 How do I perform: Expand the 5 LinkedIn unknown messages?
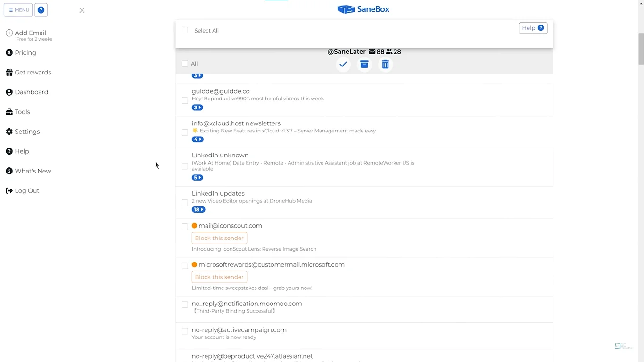coord(197,178)
